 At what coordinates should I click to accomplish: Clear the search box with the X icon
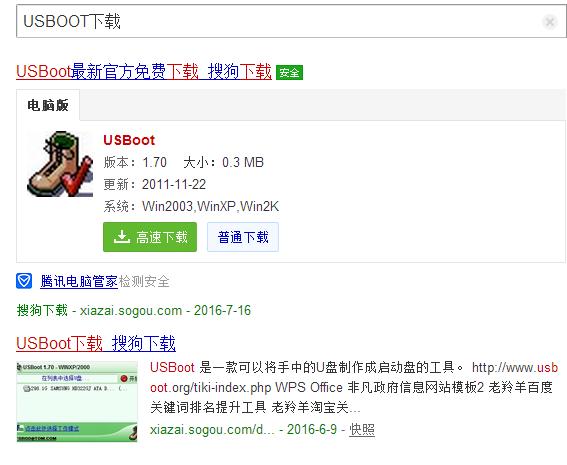(x=550, y=22)
